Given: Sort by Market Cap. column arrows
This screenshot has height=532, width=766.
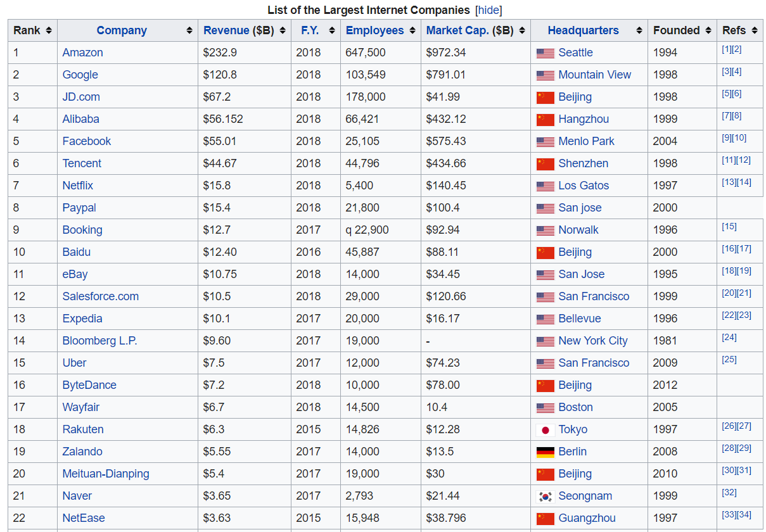Looking at the screenshot, I should tap(522, 30).
